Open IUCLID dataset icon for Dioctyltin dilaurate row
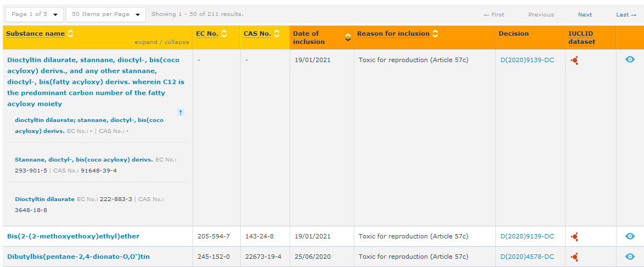This screenshot has height=267, width=644. [574, 60]
